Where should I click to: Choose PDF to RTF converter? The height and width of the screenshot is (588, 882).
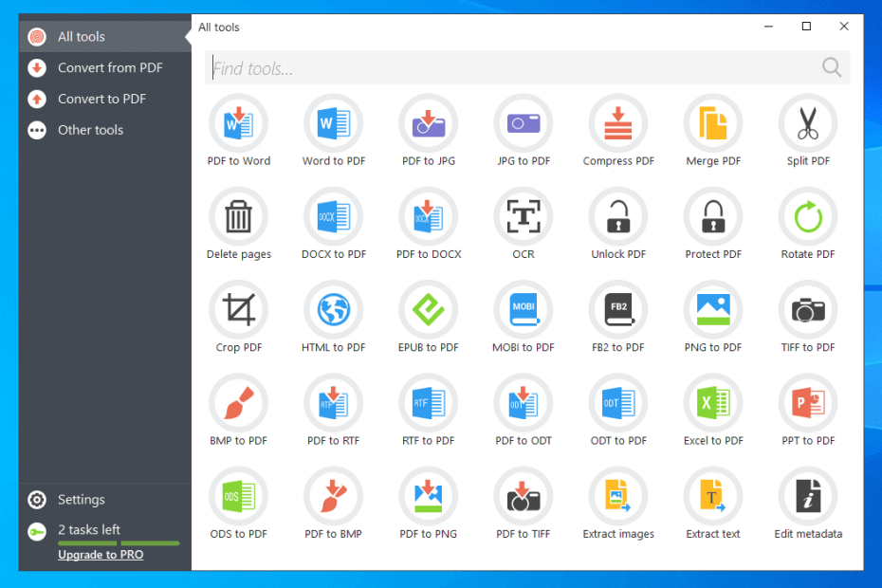point(334,403)
